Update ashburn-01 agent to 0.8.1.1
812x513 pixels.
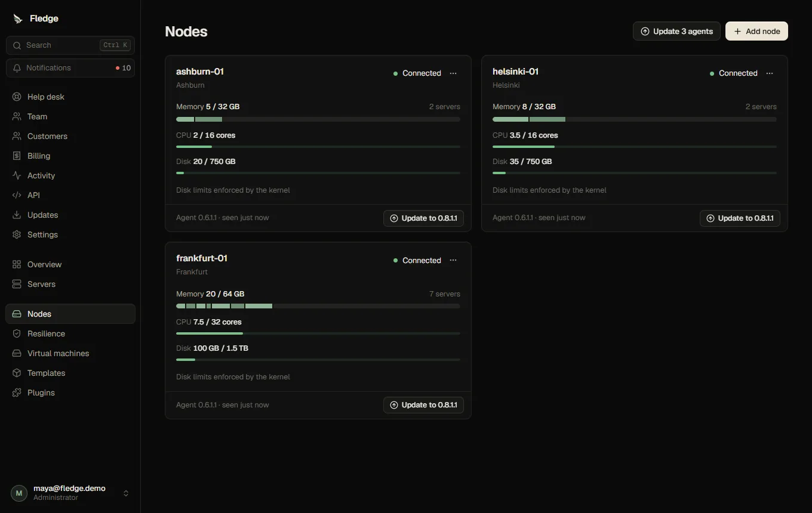[x=423, y=218]
